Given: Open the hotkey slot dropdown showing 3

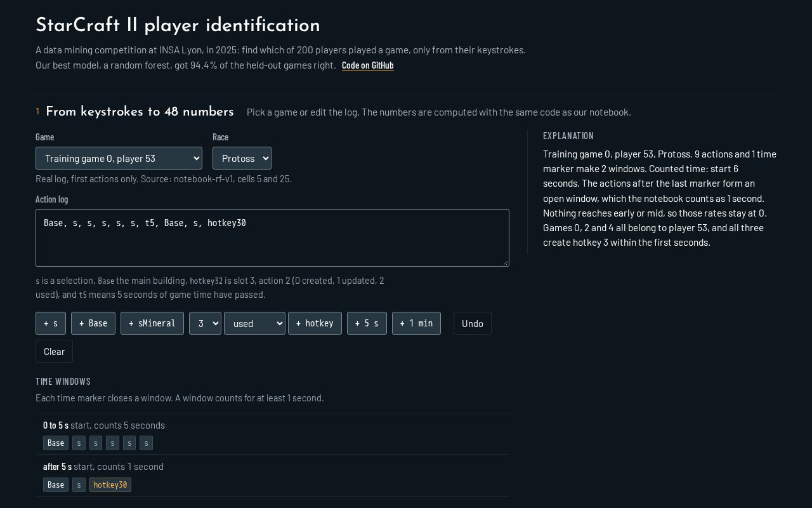Looking at the screenshot, I should coord(205,323).
